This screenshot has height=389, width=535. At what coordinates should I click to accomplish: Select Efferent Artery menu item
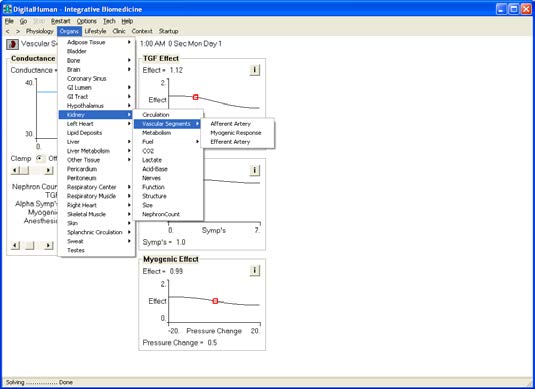click(x=238, y=142)
